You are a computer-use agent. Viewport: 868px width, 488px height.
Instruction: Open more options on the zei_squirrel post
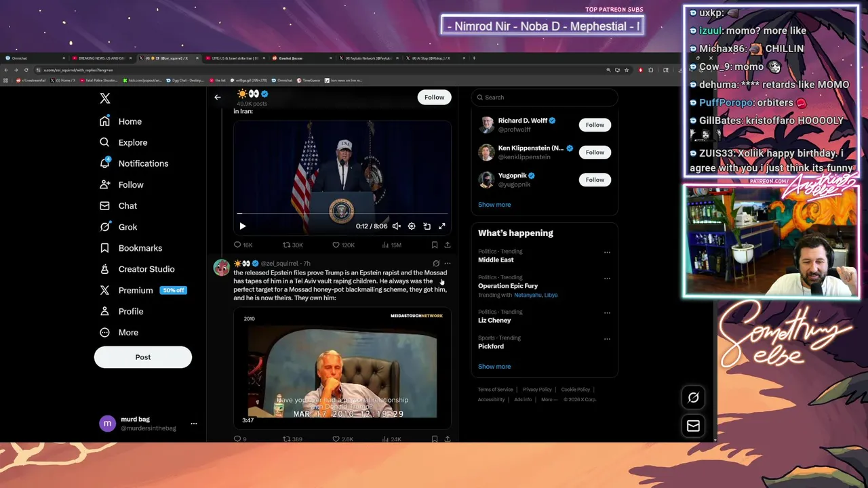pyautogui.click(x=448, y=263)
